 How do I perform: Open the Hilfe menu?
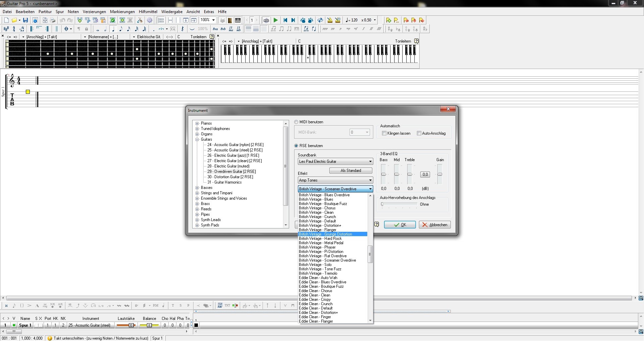coord(222,11)
